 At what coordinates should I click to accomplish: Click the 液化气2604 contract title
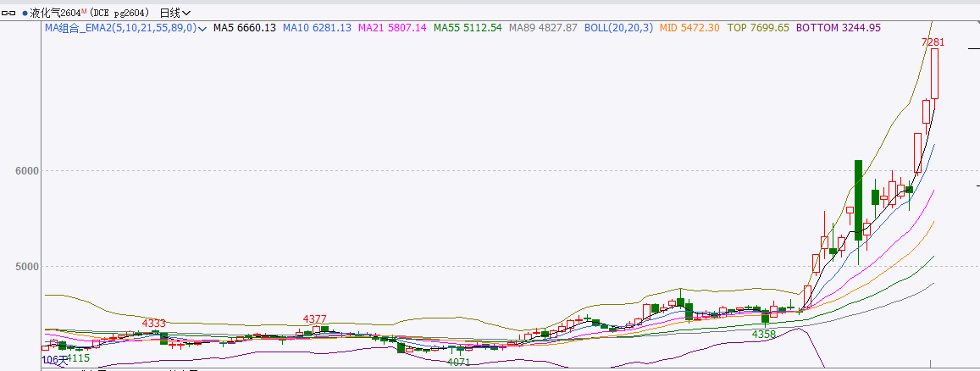[54, 14]
